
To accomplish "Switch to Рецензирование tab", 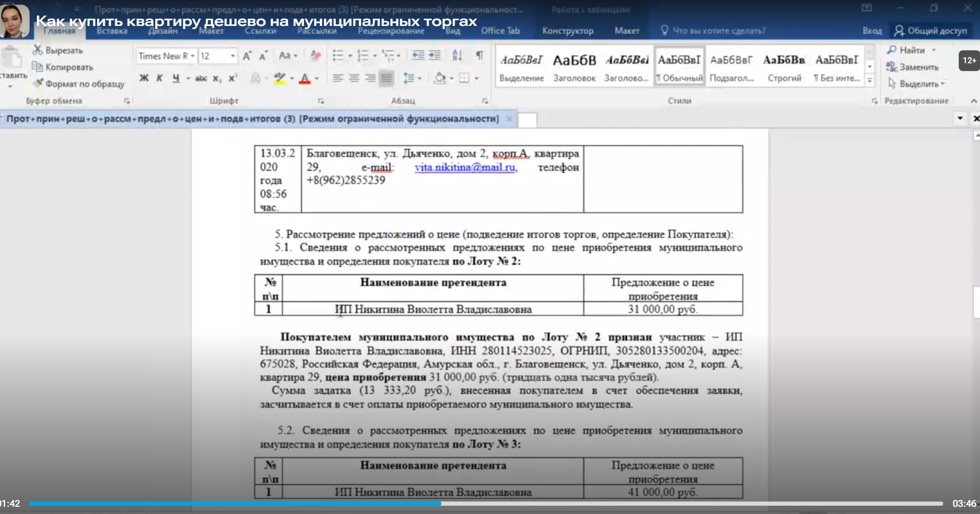I will point(391,31).
